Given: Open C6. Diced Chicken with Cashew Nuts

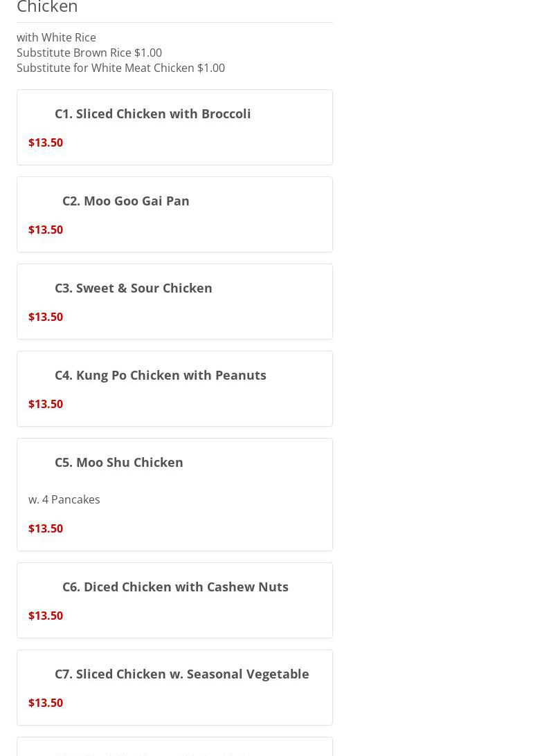Looking at the screenshot, I should pyautogui.click(x=175, y=587).
